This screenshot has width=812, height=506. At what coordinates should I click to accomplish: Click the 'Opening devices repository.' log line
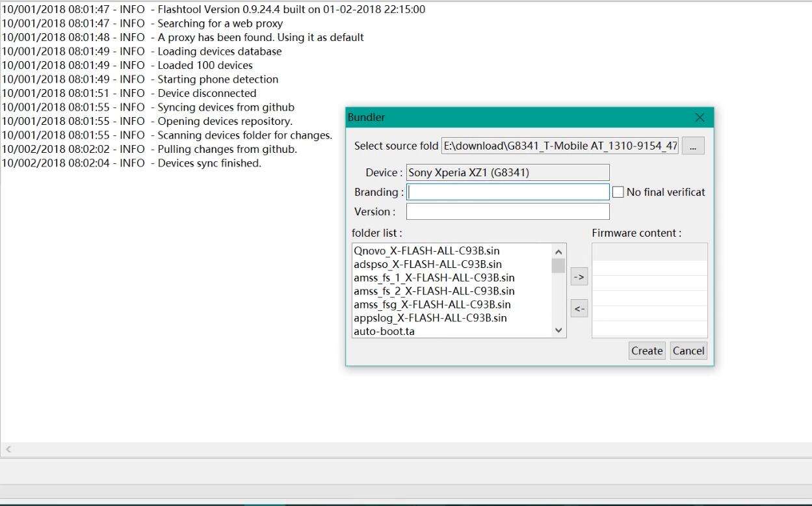tap(147, 121)
